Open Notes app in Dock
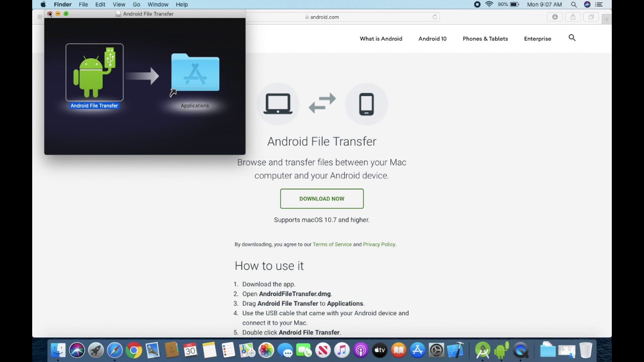Image resolution: width=644 pixels, height=362 pixels. tap(209, 350)
